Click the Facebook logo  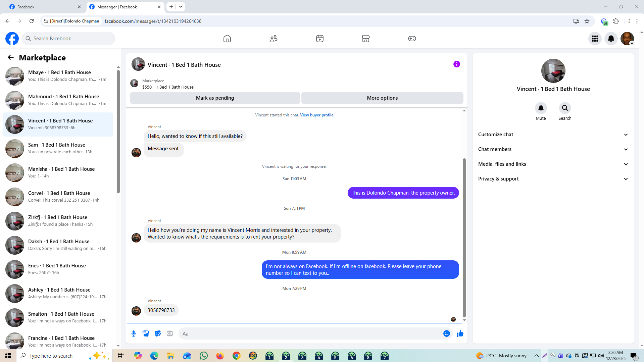tap(12, 39)
